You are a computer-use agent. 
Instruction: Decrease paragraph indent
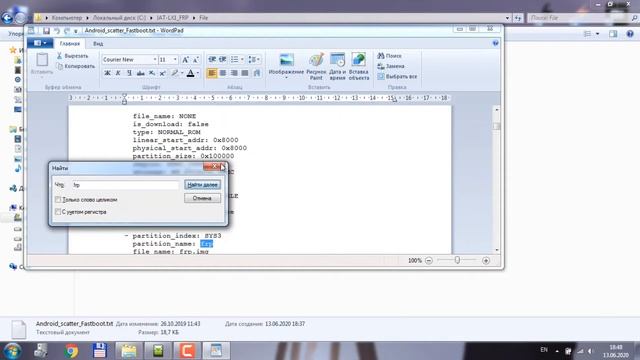[212, 60]
